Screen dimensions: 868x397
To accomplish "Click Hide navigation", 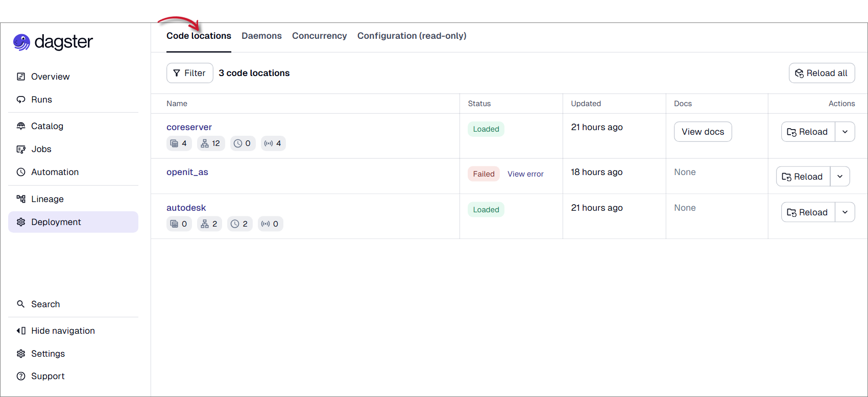I will click(x=73, y=331).
